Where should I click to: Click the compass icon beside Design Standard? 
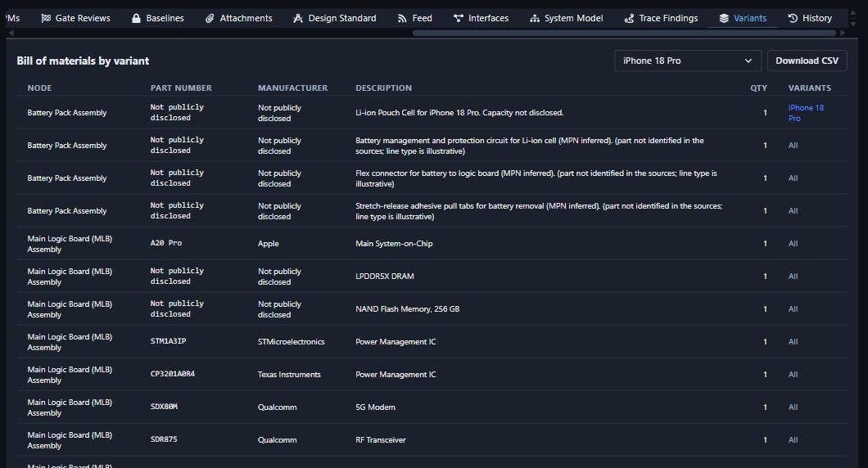pos(298,18)
